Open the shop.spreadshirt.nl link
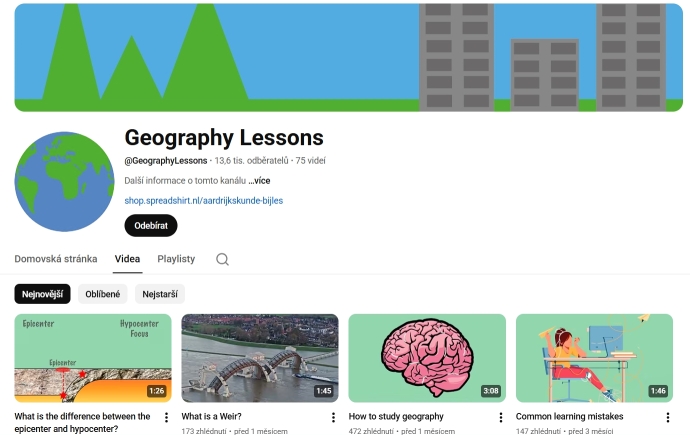 [204, 201]
